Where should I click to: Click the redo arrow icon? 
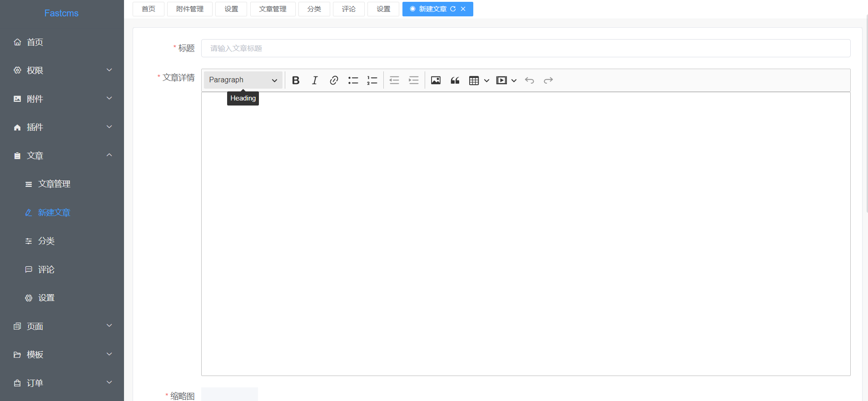(x=548, y=80)
